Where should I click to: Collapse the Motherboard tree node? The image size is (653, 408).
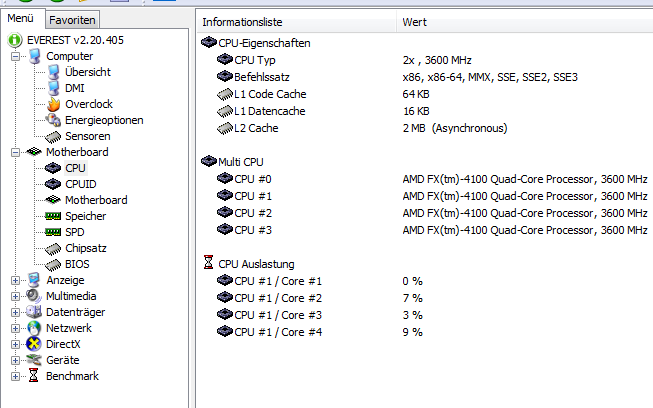(15, 152)
